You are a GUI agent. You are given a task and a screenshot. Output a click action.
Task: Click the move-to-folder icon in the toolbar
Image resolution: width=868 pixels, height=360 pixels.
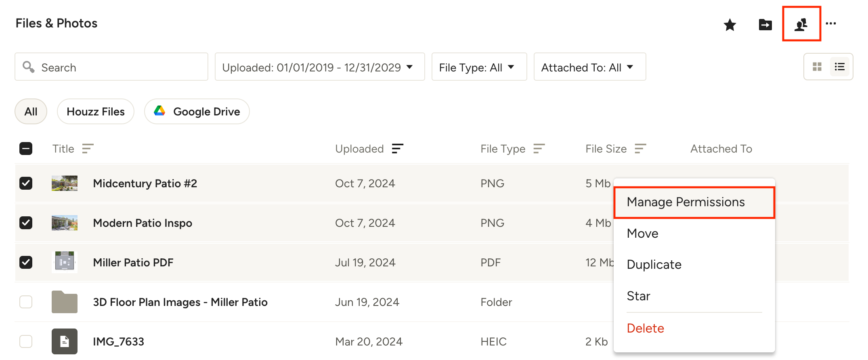pyautogui.click(x=765, y=25)
